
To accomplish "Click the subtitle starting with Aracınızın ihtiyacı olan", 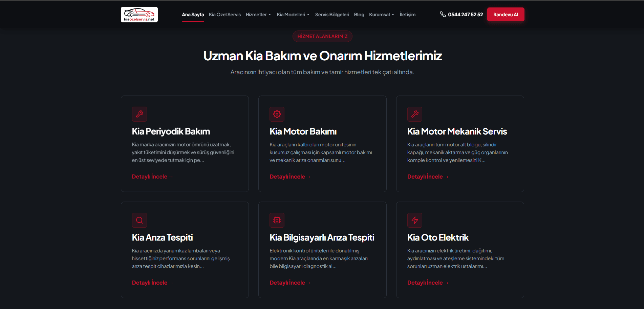I will point(322,72).
